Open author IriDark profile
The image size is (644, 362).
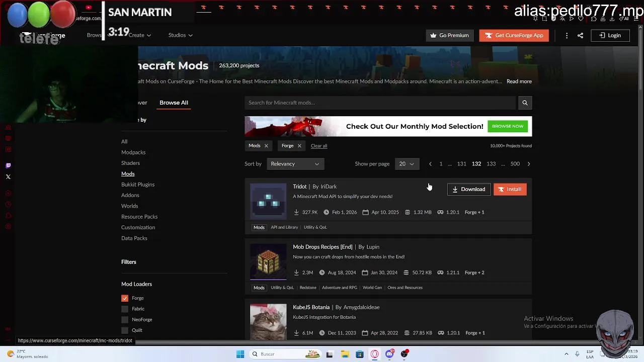coord(329,187)
